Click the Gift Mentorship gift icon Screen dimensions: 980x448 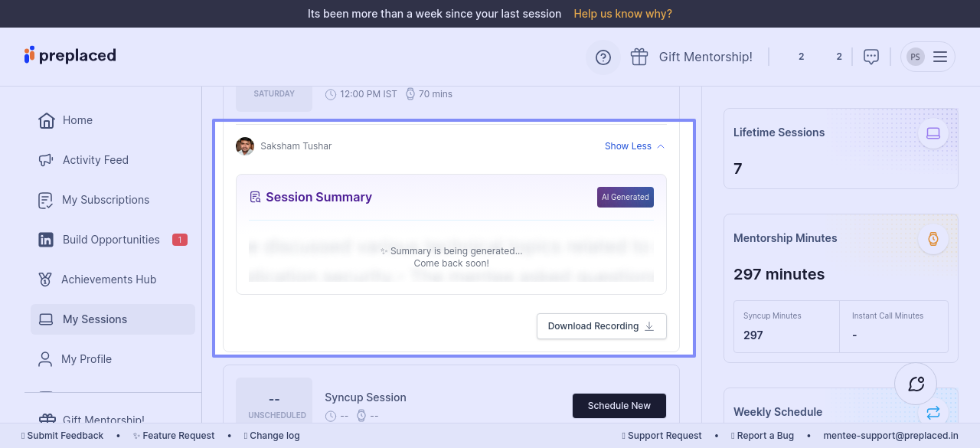pyautogui.click(x=639, y=57)
